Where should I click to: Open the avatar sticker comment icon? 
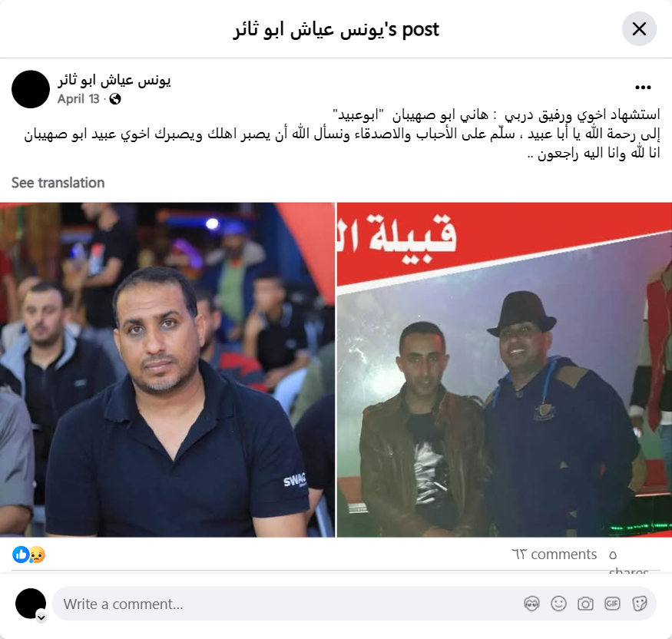pyautogui.click(x=531, y=604)
